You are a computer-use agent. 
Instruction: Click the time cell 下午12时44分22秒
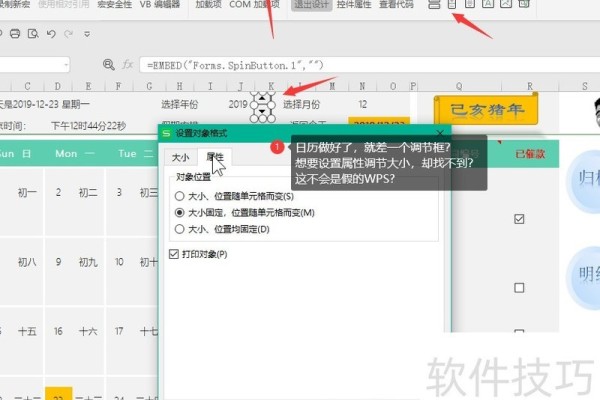click(x=88, y=126)
